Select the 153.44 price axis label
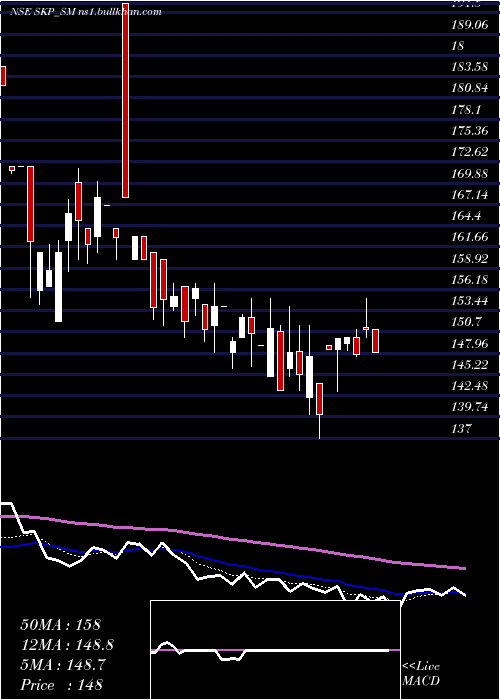The width and height of the screenshot is (500, 700). pyautogui.click(x=470, y=300)
